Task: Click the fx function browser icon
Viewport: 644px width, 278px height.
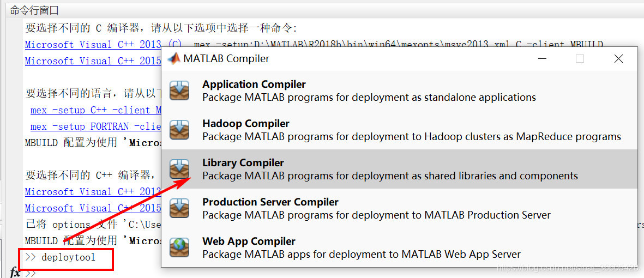Action: (15, 273)
